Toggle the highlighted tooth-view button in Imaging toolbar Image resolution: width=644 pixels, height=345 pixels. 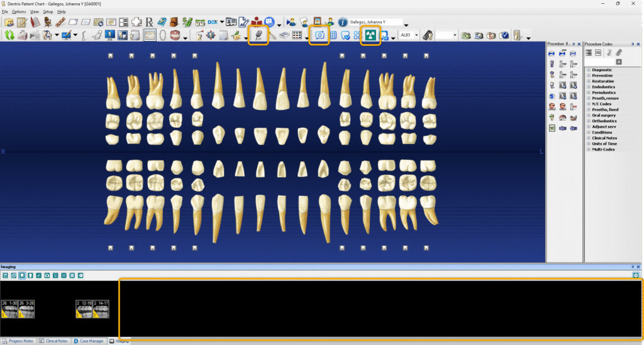point(21,276)
